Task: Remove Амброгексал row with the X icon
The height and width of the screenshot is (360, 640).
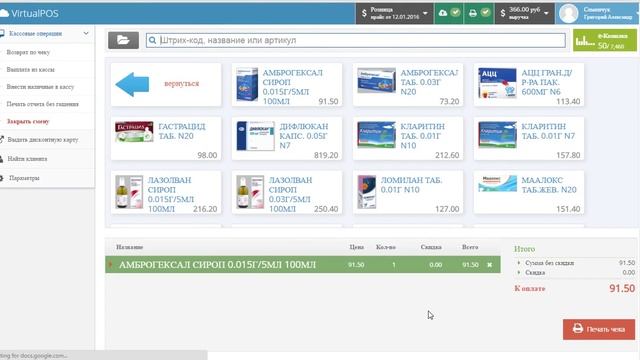Action: click(489, 265)
